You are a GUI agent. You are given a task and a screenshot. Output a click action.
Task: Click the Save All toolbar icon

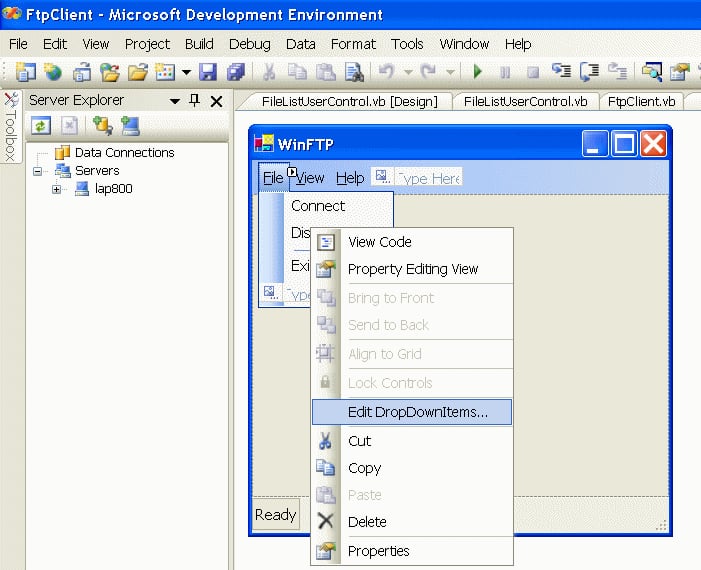coord(236,72)
